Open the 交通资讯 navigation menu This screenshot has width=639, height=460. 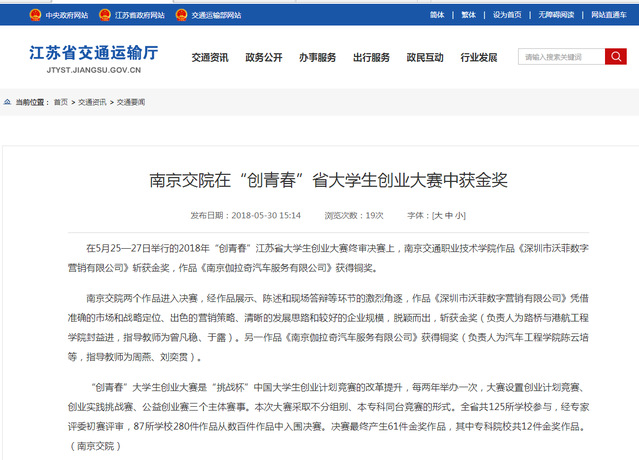(x=210, y=58)
